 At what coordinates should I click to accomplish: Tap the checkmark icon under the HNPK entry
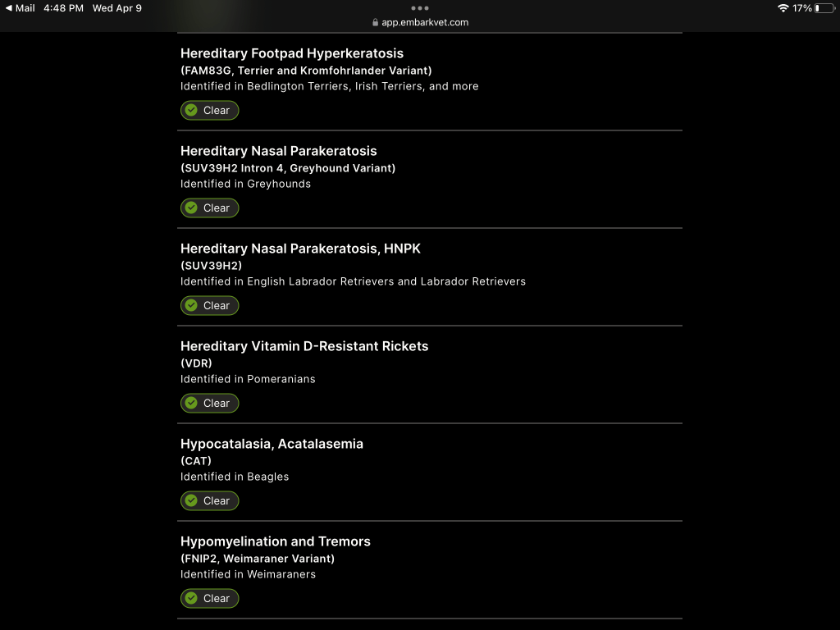(x=191, y=306)
